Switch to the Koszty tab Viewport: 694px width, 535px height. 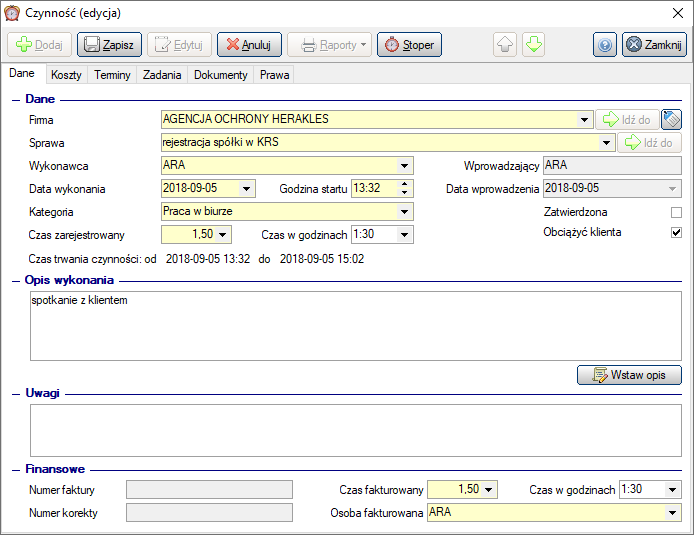[x=66, y=75]
